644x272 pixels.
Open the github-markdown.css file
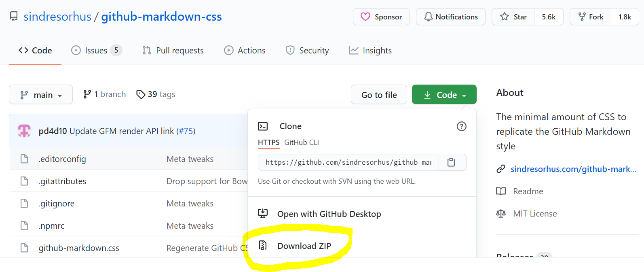(x=79, y=248)
